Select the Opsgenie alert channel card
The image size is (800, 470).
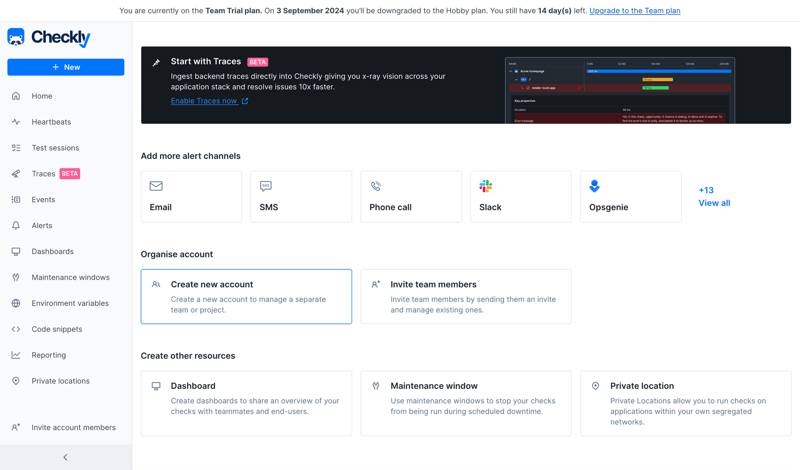pos(631,196)
